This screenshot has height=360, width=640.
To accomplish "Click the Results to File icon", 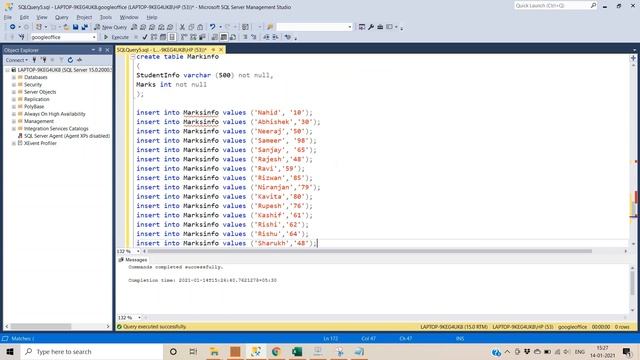I will coord(233,37).
